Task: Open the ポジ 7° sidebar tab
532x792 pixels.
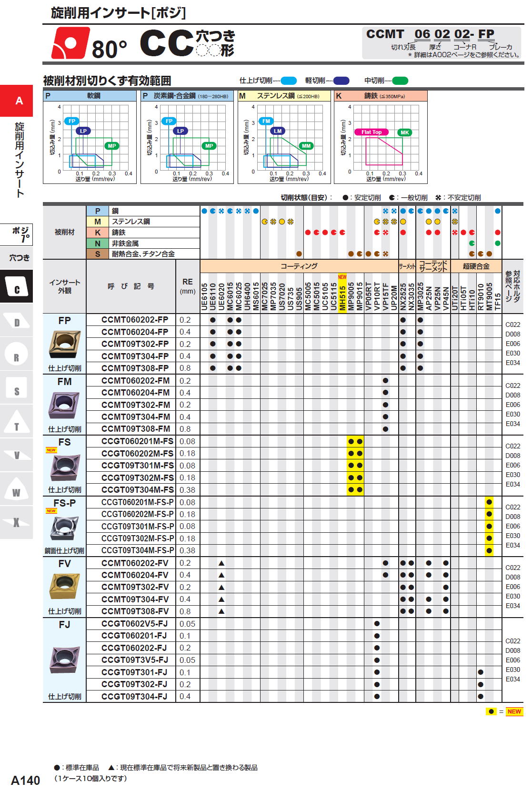Action: pos(16,234)
